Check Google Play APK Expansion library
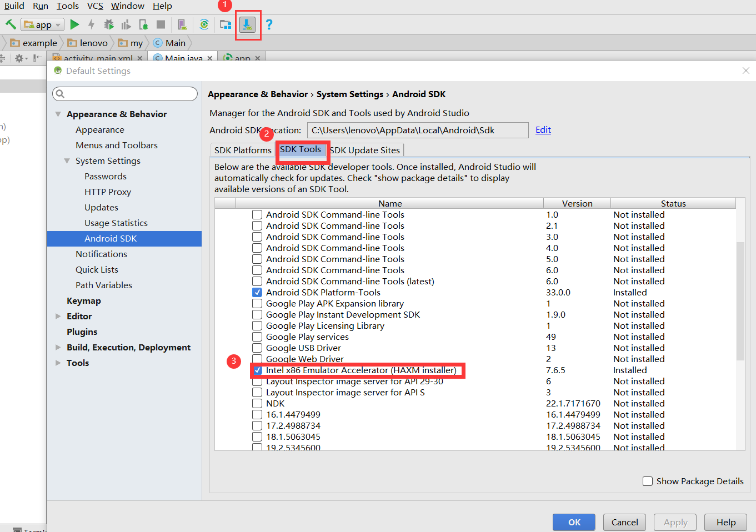Viewport: 756px width, 532px height. [257, 303]
